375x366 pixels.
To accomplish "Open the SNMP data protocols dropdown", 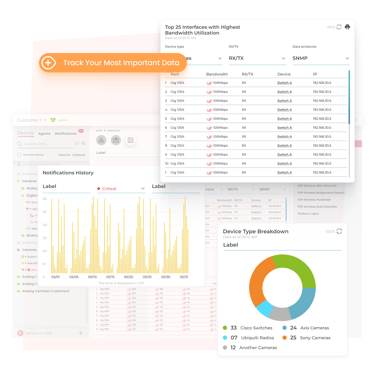I will (321, 58).
